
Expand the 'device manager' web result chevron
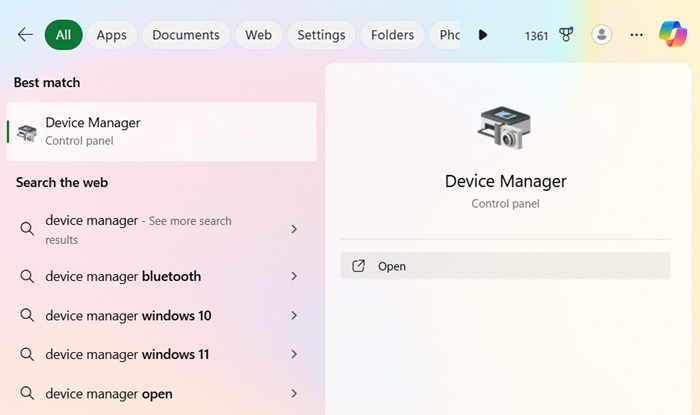point(294,229)
